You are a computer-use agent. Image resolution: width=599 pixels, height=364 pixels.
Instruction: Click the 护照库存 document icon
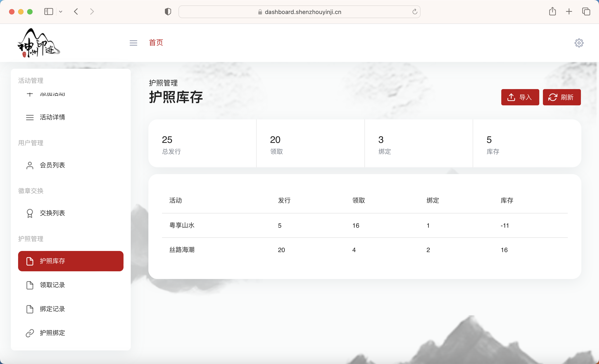[x=30, y=261]
